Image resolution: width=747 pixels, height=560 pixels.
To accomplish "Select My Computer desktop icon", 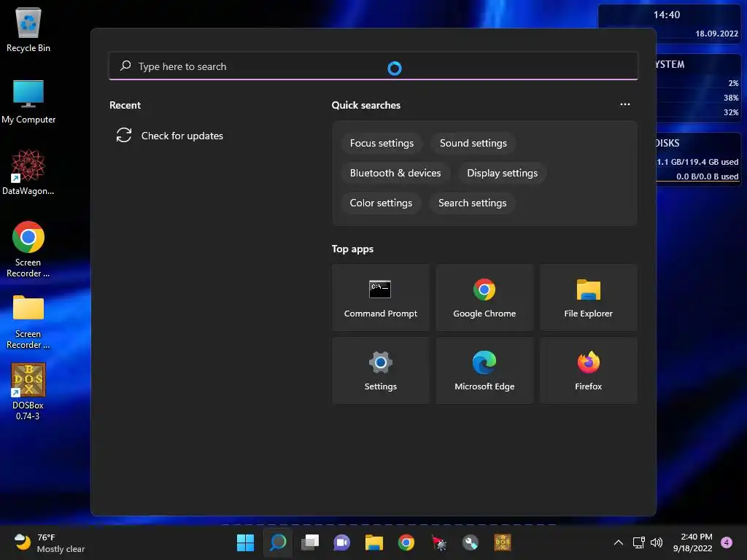I will tap(28, 101).
